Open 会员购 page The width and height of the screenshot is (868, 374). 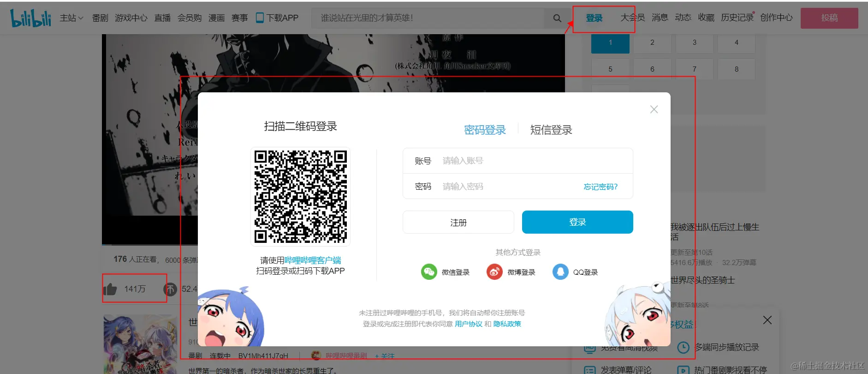pos(190,18)
